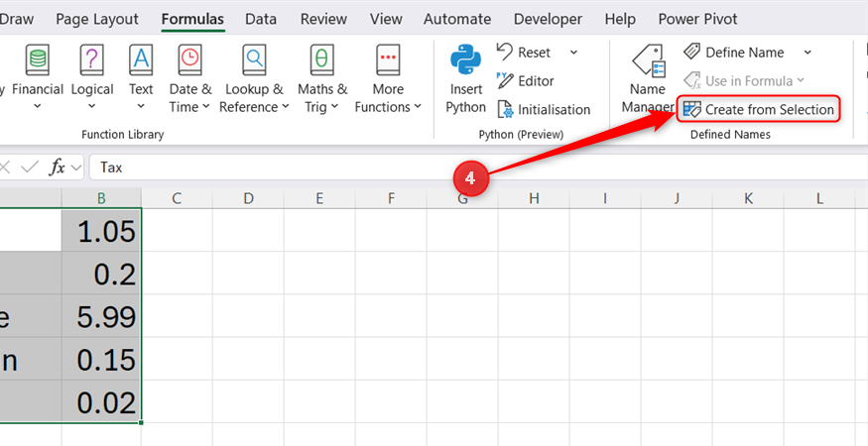Select column F header
The height and width of the screenshot is (446, 868).
391,198
